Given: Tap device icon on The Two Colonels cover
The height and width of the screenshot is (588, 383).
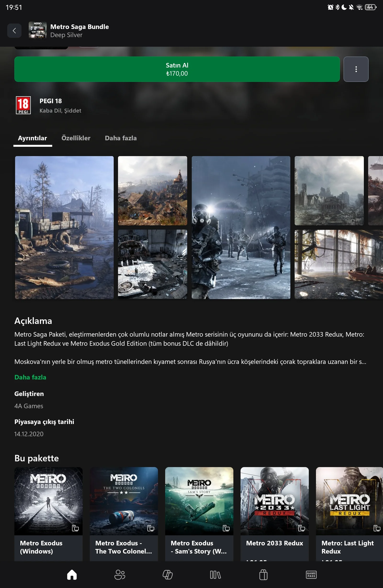Looking at the screenshot, I should (151, 528).
